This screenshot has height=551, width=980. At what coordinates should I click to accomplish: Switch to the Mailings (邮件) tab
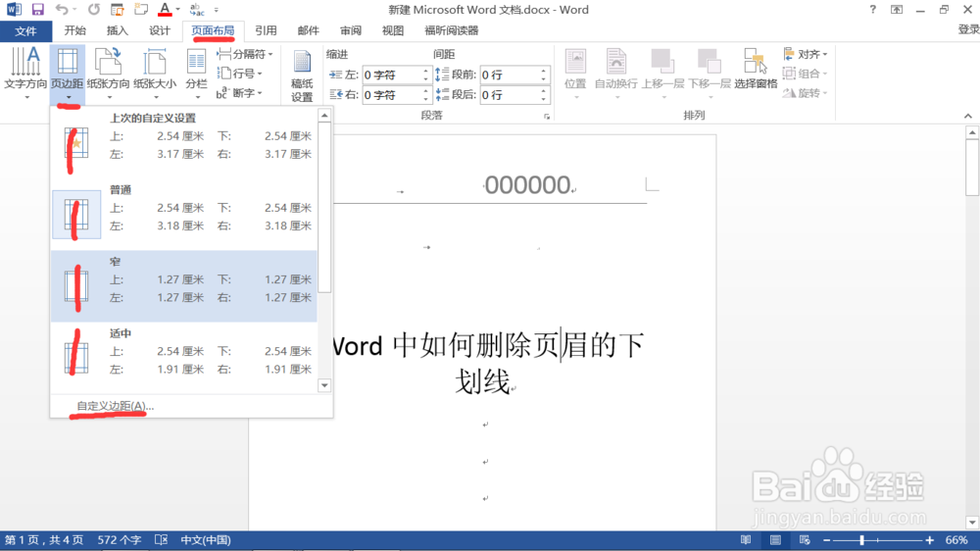[308, 30]
